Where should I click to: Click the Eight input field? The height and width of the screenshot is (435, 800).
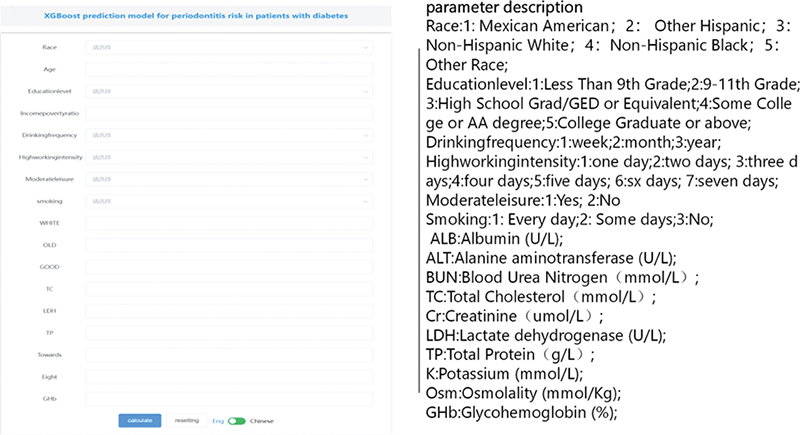(x=229, y=377)
